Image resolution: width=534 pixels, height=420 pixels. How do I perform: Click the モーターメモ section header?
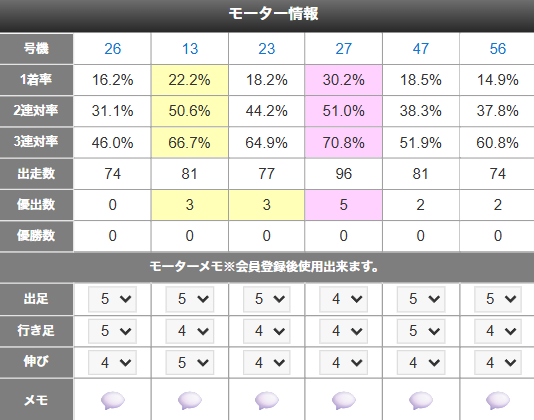(267, 267)
